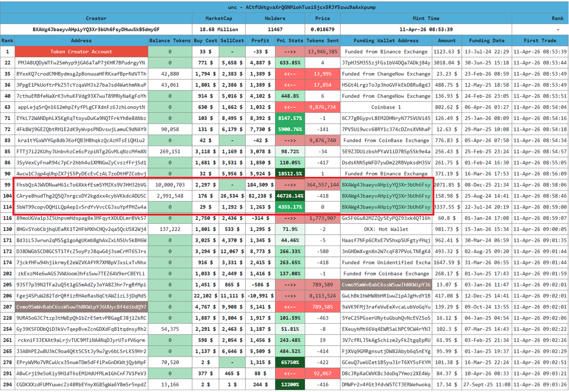Click the 'Funding Date' column header
The image size is (569, 392).
coord(487,41)
